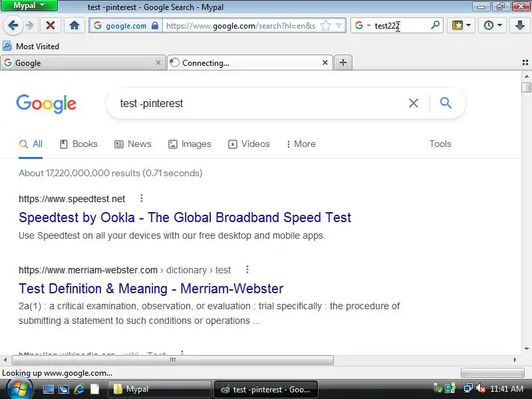Click the results count text
The width and height of the screenshot is (532, 399).
tap(110, 173)
